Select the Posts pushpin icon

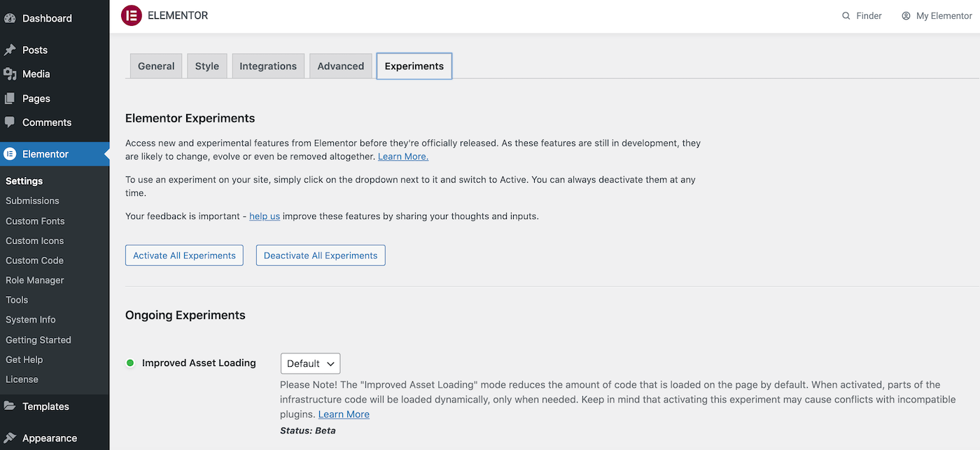coord(10,50)
